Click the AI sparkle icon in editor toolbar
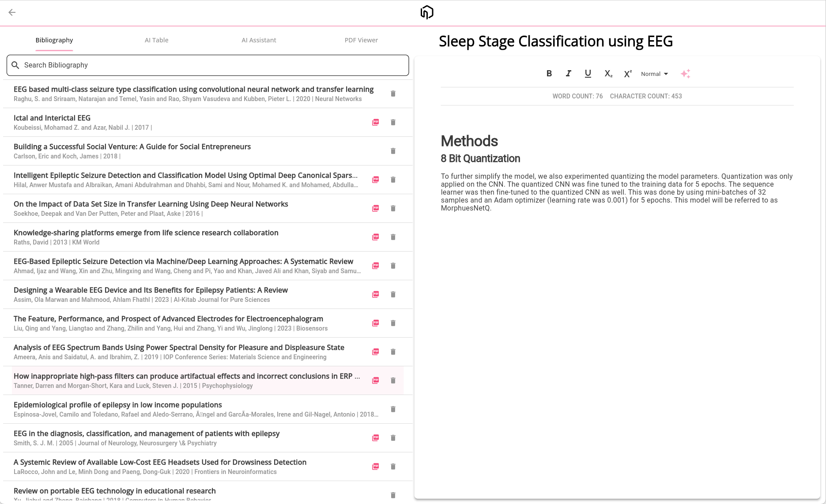 [x=685, y=74]
